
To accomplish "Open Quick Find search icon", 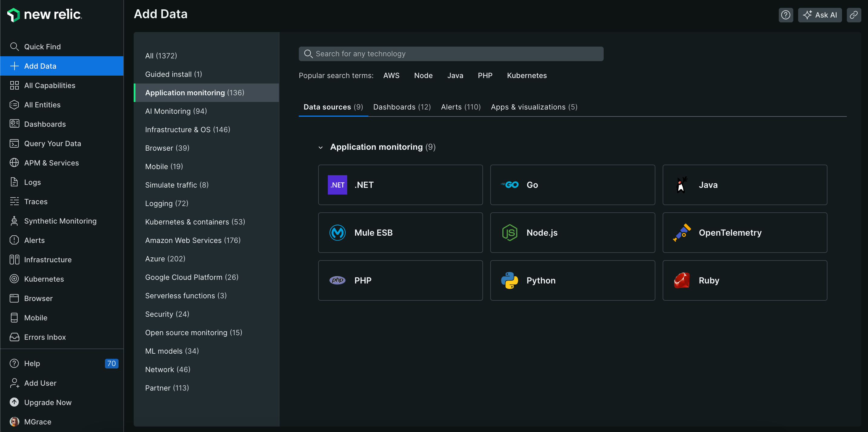I will [x=14, y=47].
